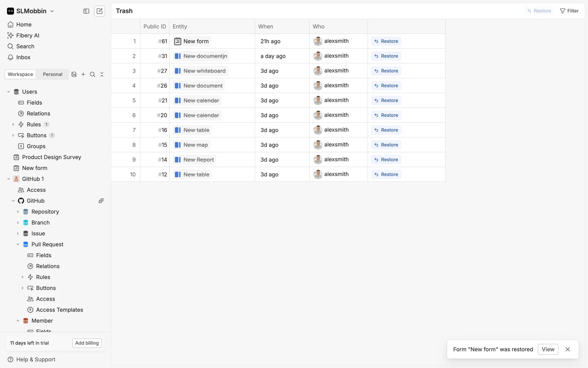The width and height of the screenshot is (588, 368).
Task: Toggle the sidebar collapse icon
Action: pos(86,11)
